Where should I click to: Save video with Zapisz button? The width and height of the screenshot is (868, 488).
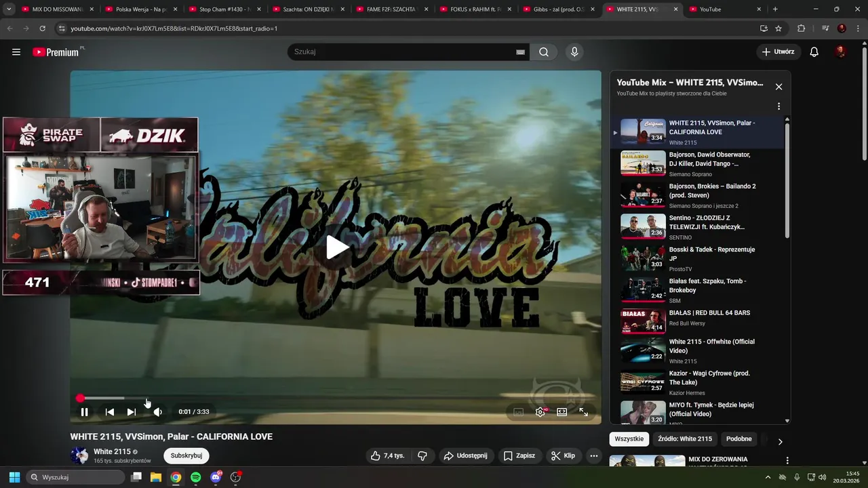(x=519, y=456)
